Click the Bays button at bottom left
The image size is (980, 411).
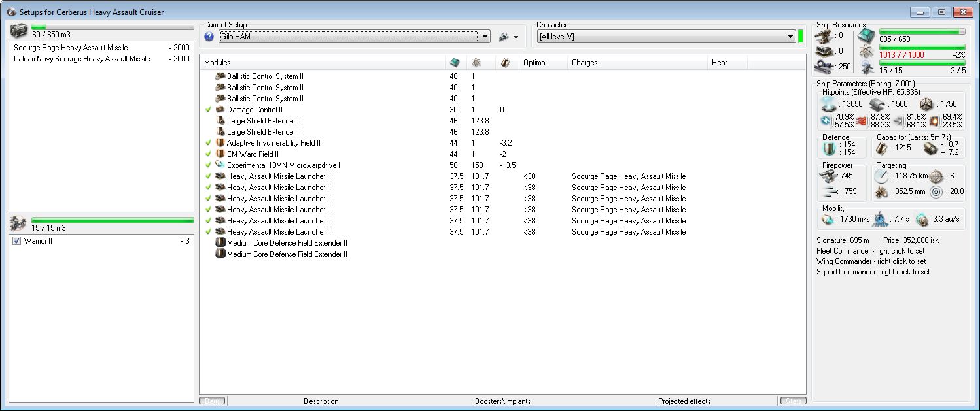point(213,401)
